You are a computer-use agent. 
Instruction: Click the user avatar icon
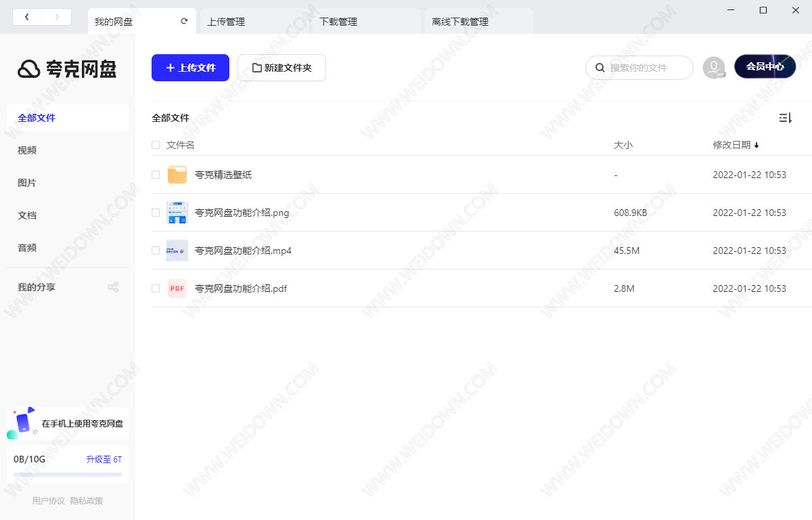pyautogui.click(x=713, y=67)
